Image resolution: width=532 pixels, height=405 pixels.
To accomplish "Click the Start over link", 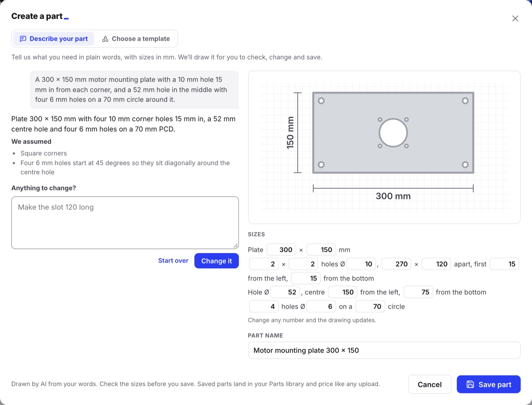I will 173,261.
